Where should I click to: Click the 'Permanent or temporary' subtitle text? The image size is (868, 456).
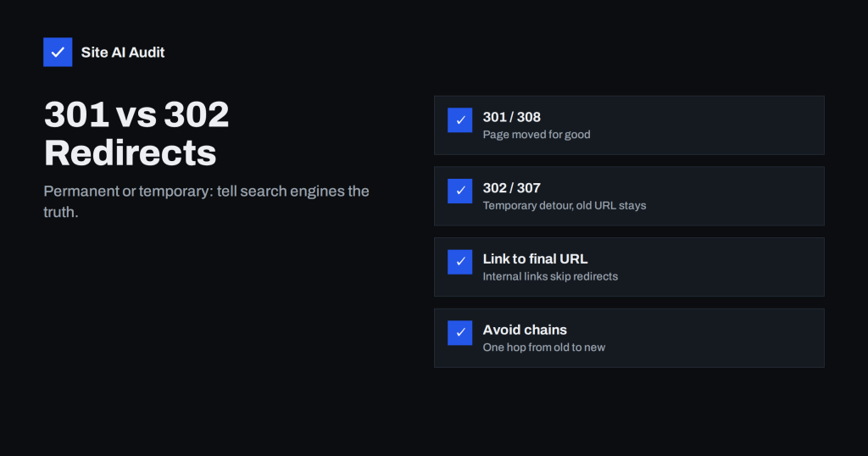click(207, 202)
